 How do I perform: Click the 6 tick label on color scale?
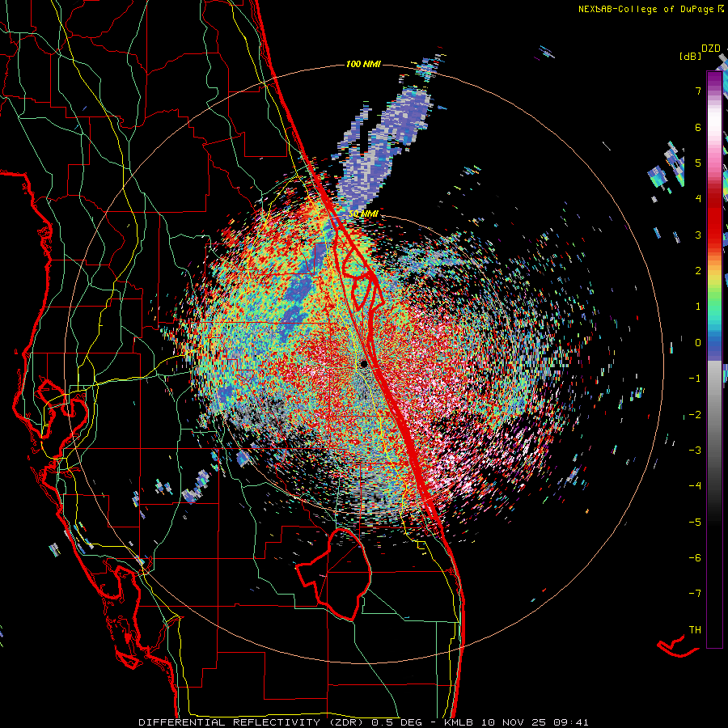[698, 127]
